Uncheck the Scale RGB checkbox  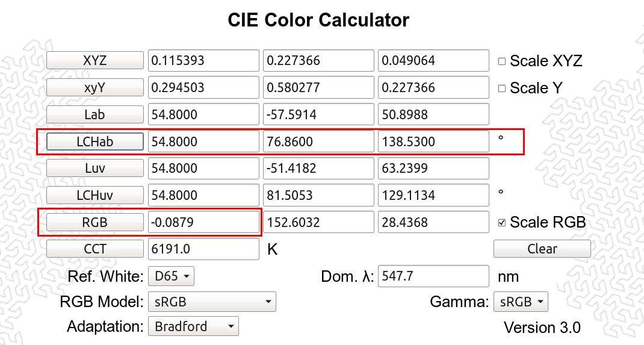[x=501, y=223]
